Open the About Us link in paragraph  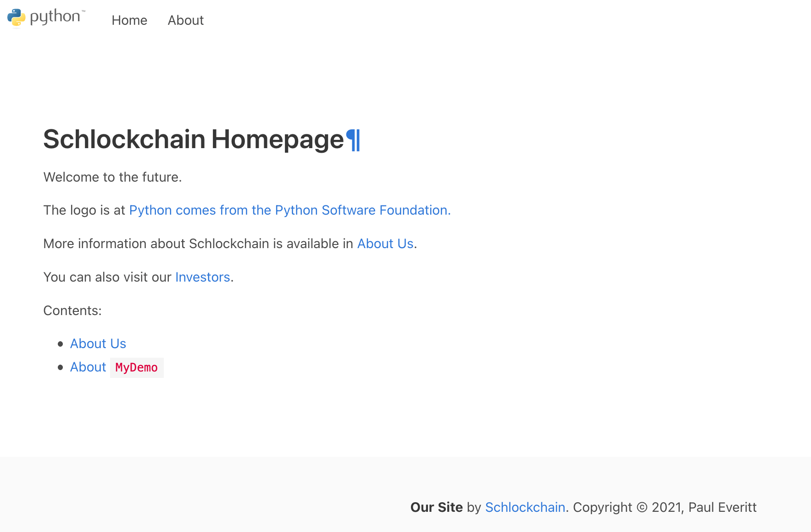pyautogui.click(x=385, y=244)
